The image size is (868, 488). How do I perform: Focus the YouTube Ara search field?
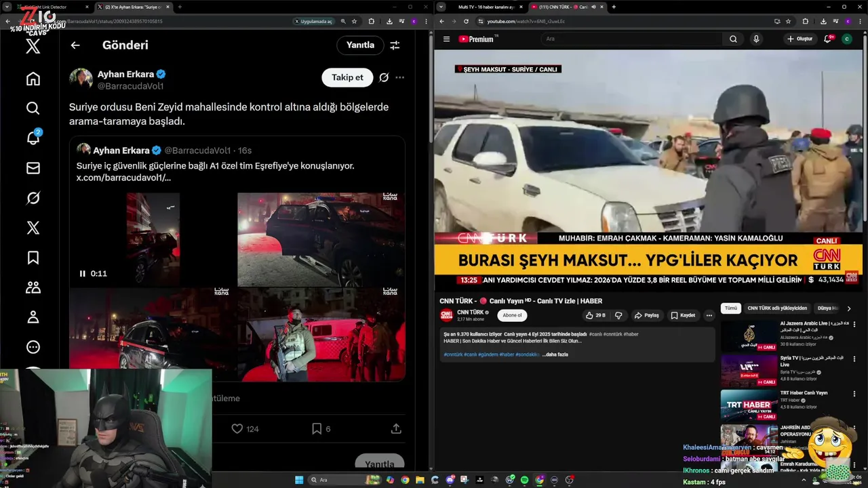click(632, 39)
